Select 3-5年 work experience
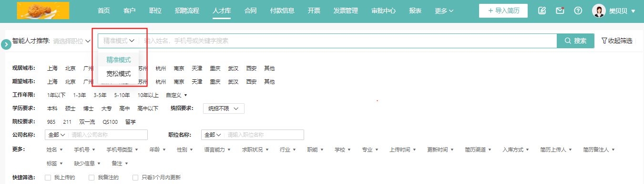This screenshot has height=184, width=644. tap(100, 95)
